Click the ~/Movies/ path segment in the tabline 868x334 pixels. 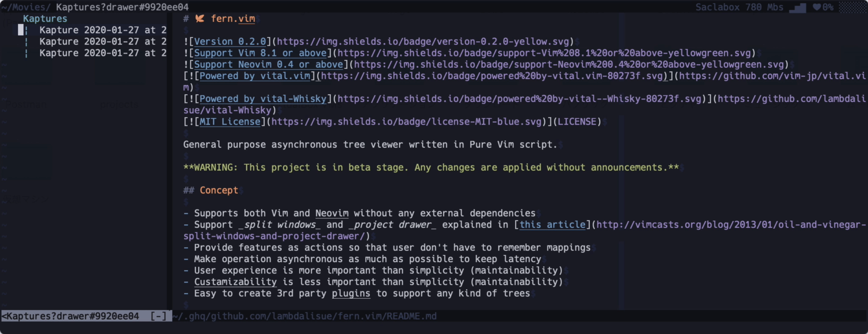(x=25, y=7)
